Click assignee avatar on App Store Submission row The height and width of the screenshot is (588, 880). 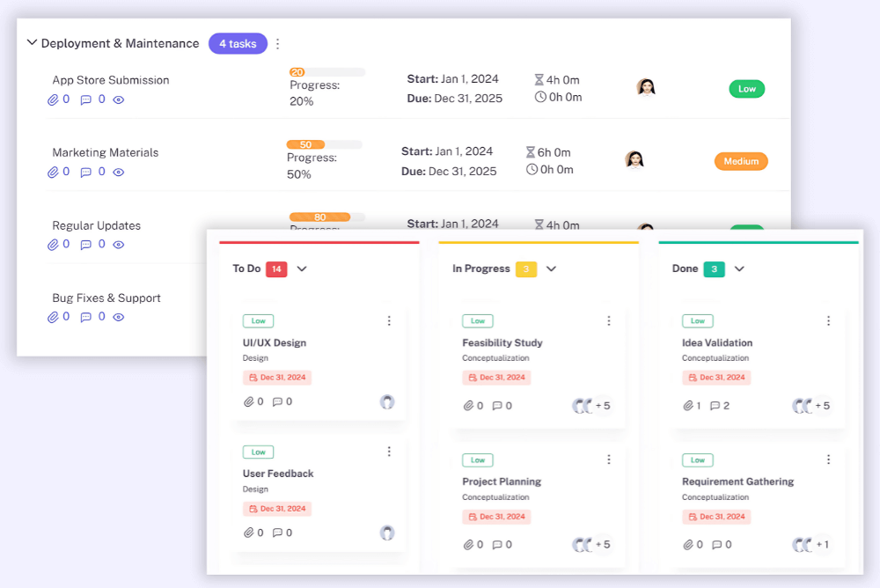646,87
